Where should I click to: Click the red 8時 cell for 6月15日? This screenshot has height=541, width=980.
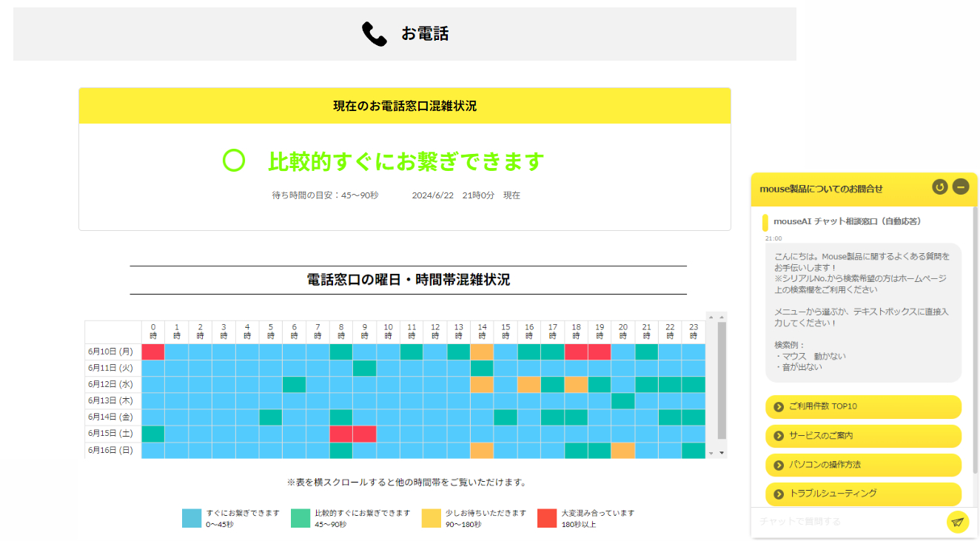click(x=341, y=434)
